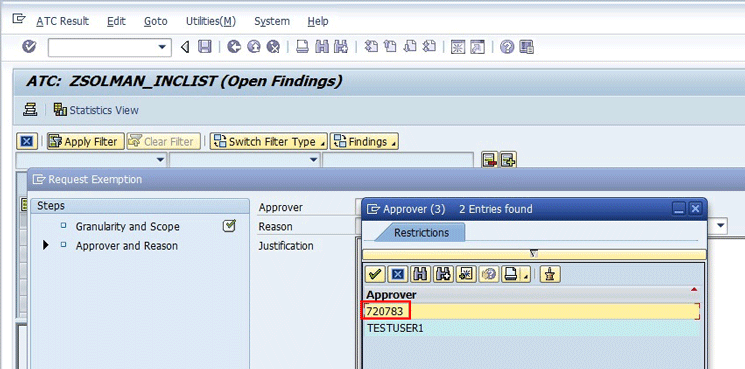
Task: Click the Save icon in the standard toolbar
Action: [x=205, y=47]
